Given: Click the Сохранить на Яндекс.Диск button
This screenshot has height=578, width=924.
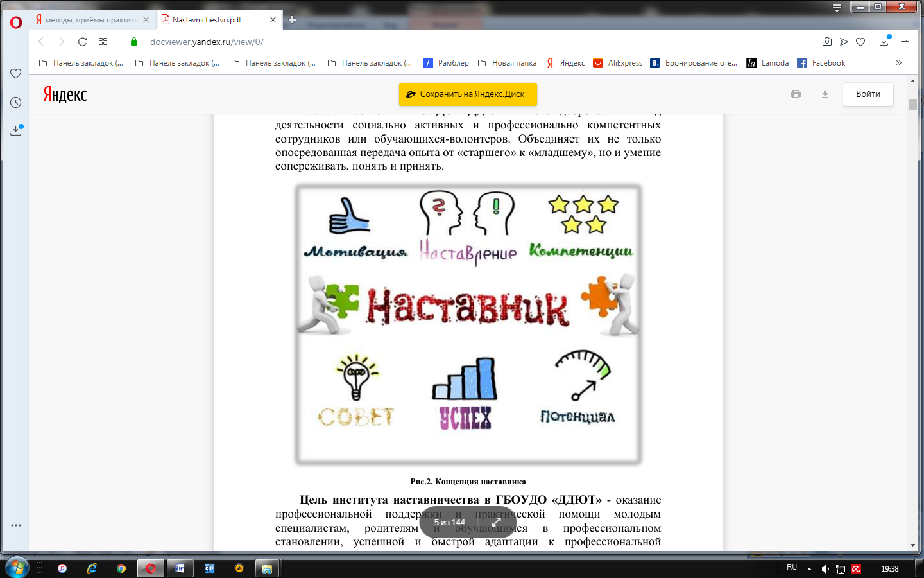Looking at the screenshot, I should click(467, 94).
